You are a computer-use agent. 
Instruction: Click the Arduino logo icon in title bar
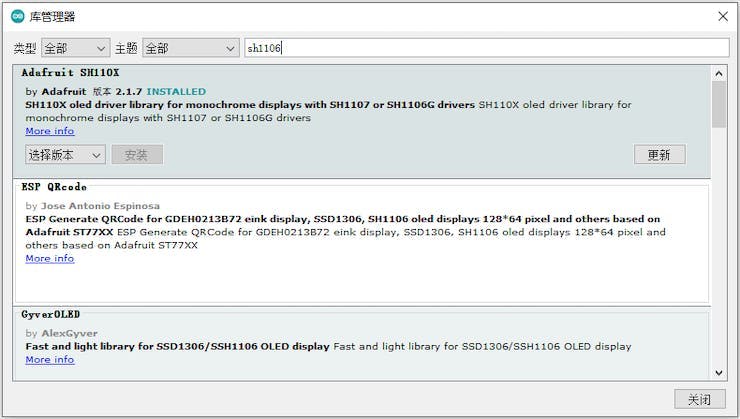[17, 17]
